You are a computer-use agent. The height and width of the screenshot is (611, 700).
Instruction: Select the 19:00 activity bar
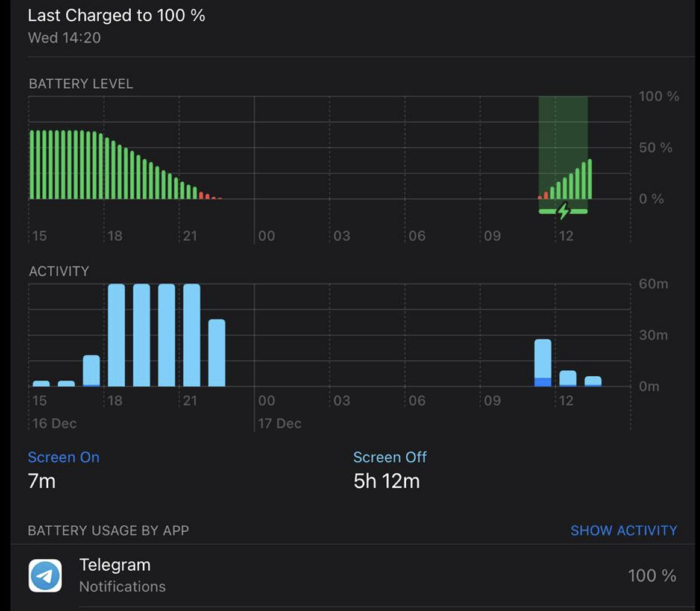142,335
